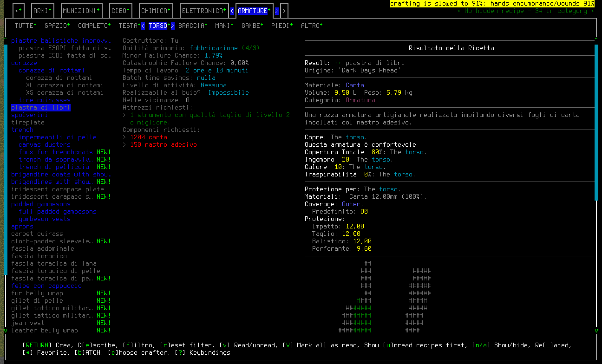
Task: Click '[V] Mark all as read'
Action: point(319,345)
